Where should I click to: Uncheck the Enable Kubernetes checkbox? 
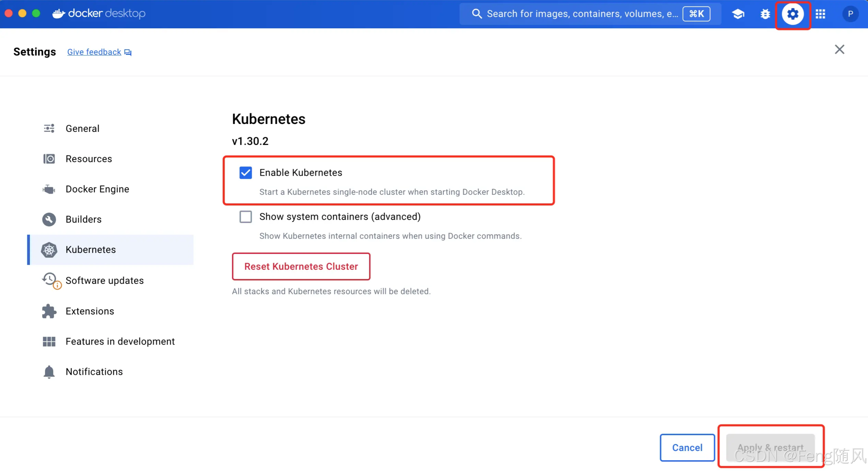245,173
